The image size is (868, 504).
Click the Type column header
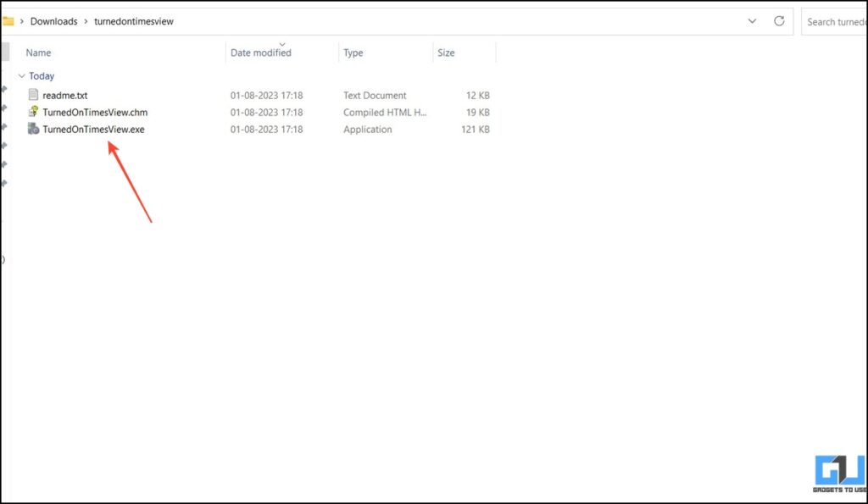353,53
